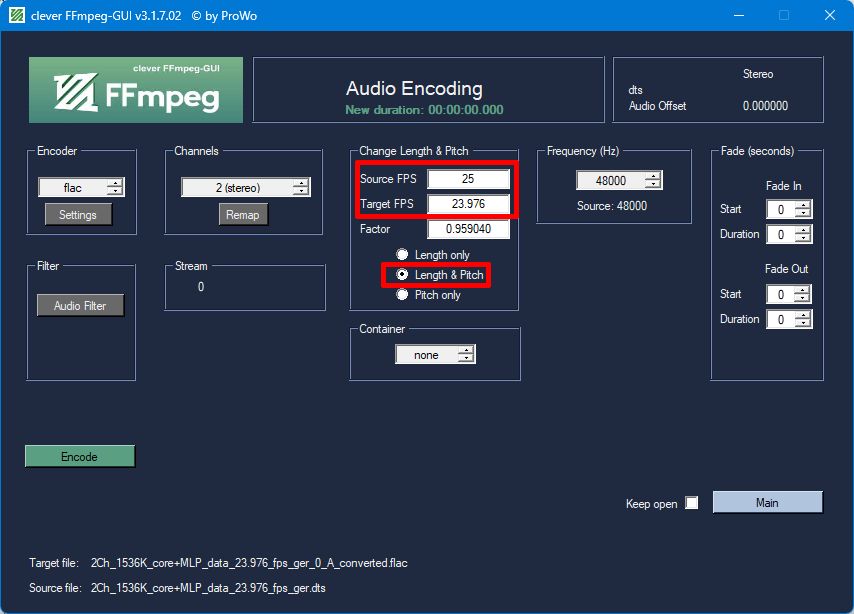The height and width of the screenshot is (614, 854).
Task: Open the Channels 2 (stereo) selector
Action: [246, 187]
